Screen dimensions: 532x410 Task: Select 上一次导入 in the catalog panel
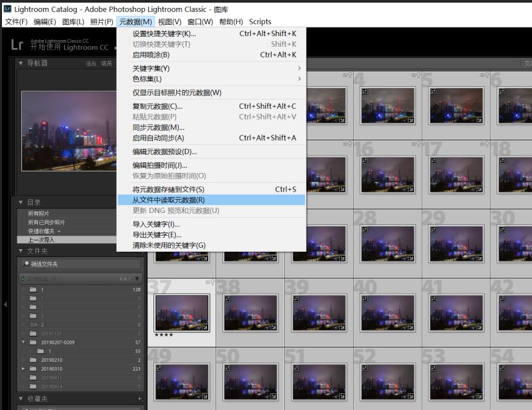[x=41, y=239]
